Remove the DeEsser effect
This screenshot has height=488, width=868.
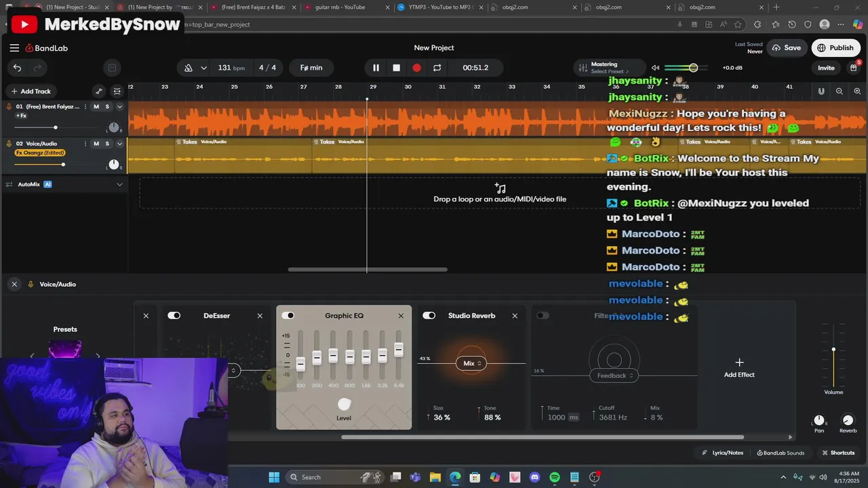tap(260, 316)
